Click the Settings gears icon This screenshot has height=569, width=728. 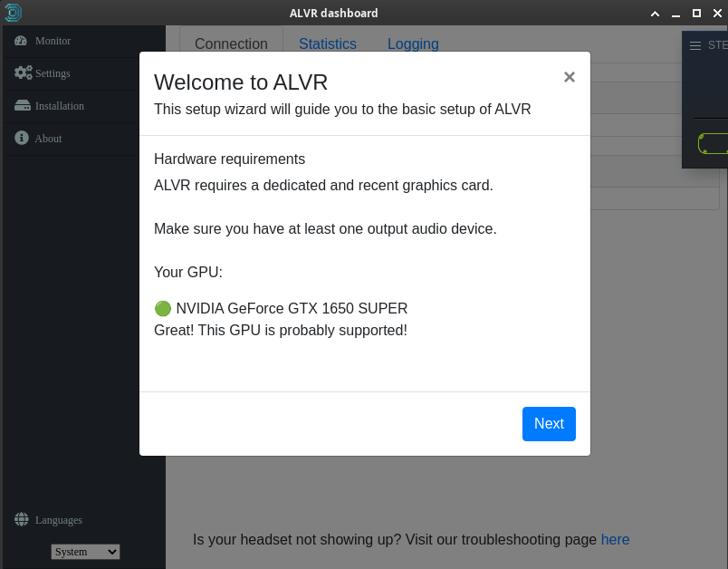(x=20, y=73)
